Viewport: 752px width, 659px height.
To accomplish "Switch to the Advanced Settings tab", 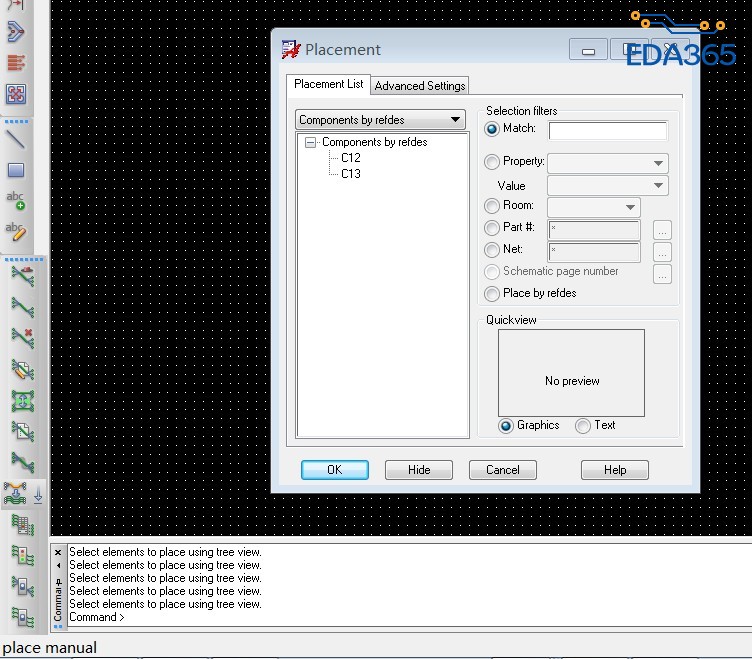I will coord(420,86).
